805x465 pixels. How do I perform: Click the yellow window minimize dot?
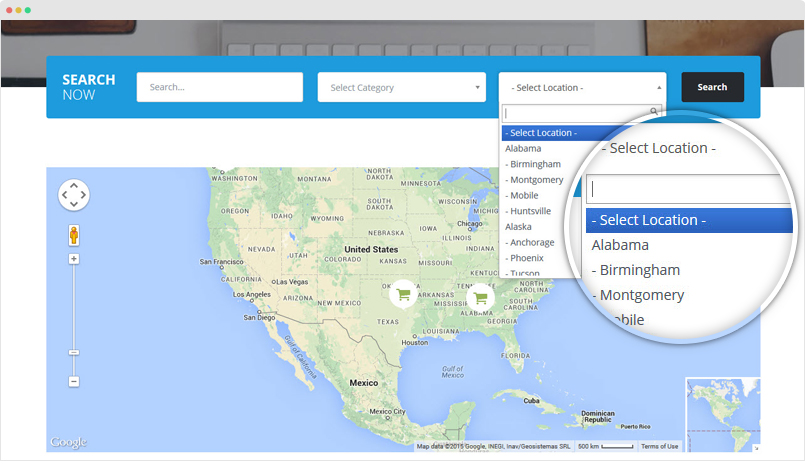[18, 10]
